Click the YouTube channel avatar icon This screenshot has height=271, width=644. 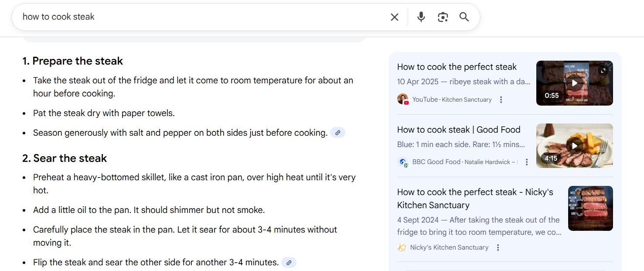(x=403, y=99)
